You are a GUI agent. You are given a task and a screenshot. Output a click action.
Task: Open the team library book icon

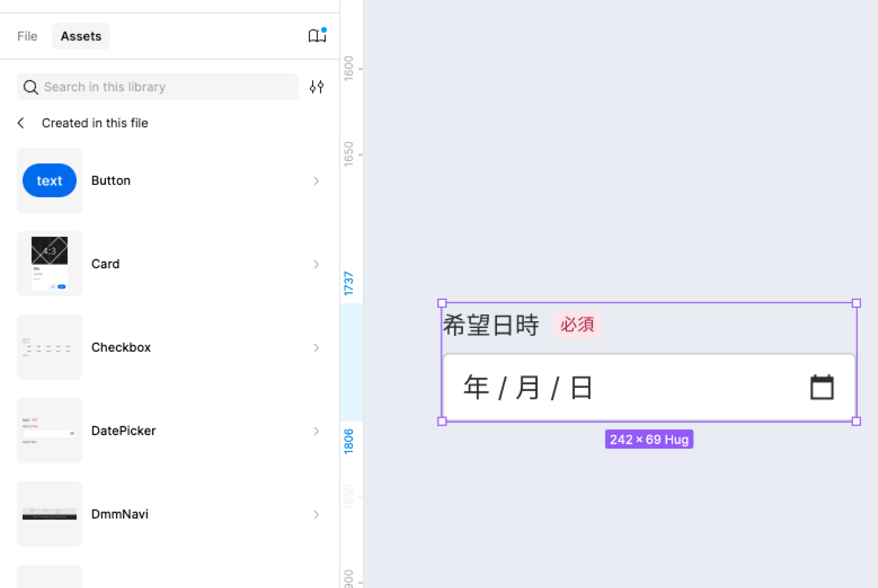tap(317, 36)
